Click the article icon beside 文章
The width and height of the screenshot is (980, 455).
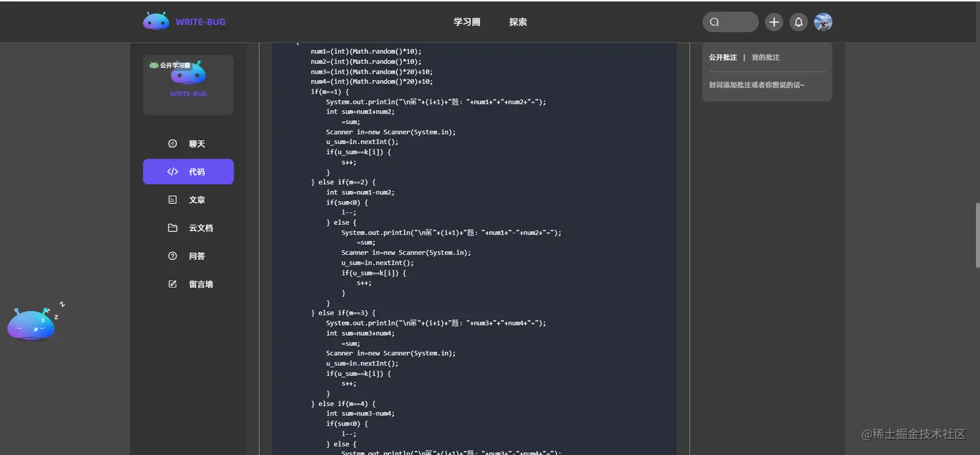[172, 200]
